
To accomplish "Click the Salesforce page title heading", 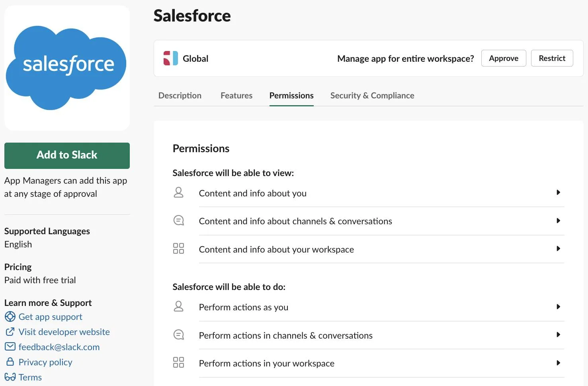I will (192, 16).
